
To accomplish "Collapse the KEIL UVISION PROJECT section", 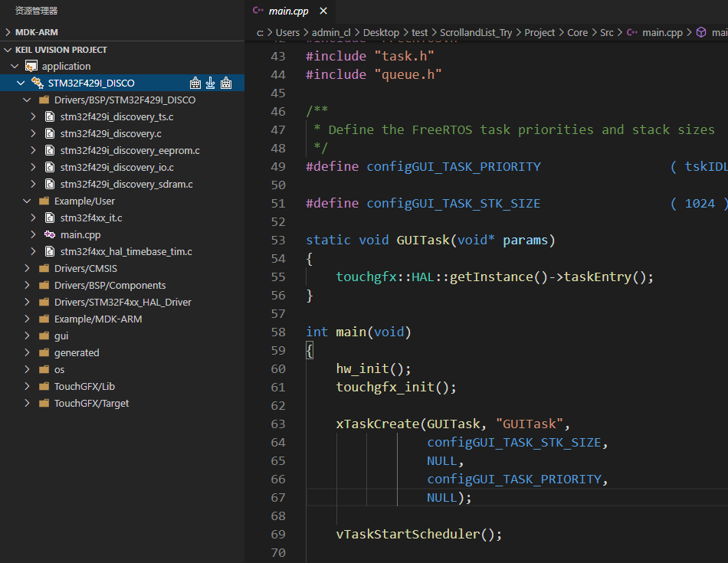I will 8,50.
